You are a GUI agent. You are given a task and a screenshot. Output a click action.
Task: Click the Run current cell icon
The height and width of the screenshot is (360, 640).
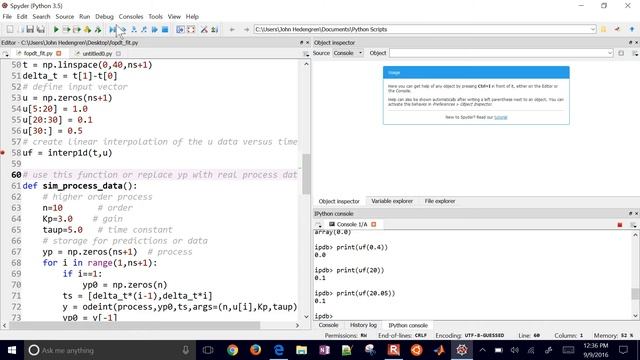[66, 29]
